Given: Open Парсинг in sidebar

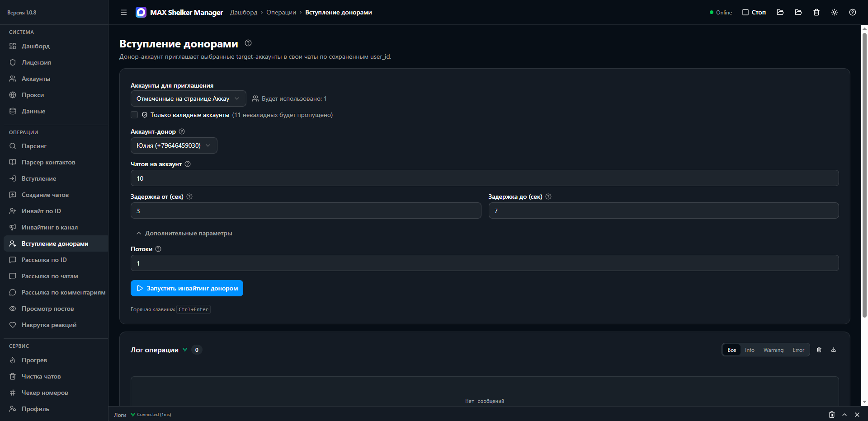Looking at the screenshot, I should click(x=56, y=146).
